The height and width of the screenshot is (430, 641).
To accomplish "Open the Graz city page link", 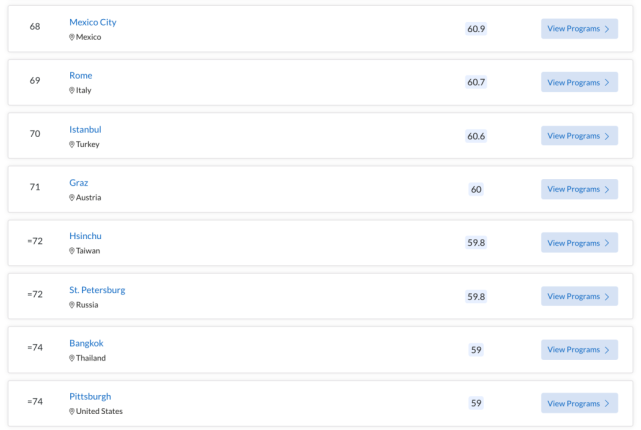I will (78, 183).
